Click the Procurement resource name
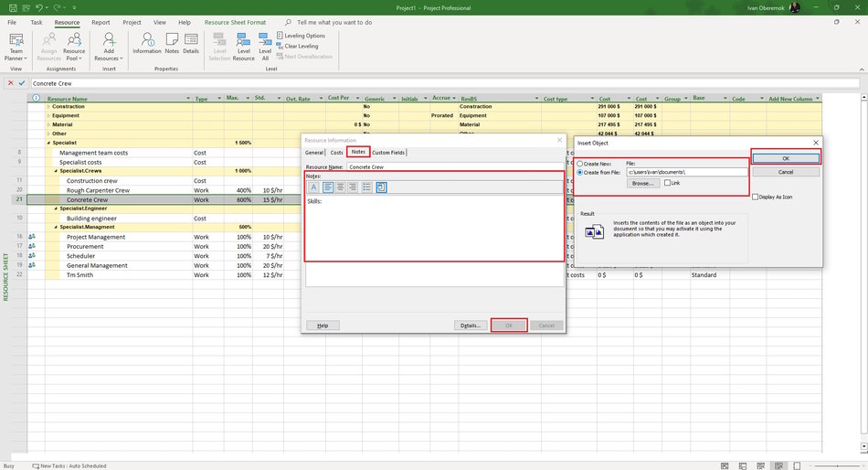 coord(85,247)
